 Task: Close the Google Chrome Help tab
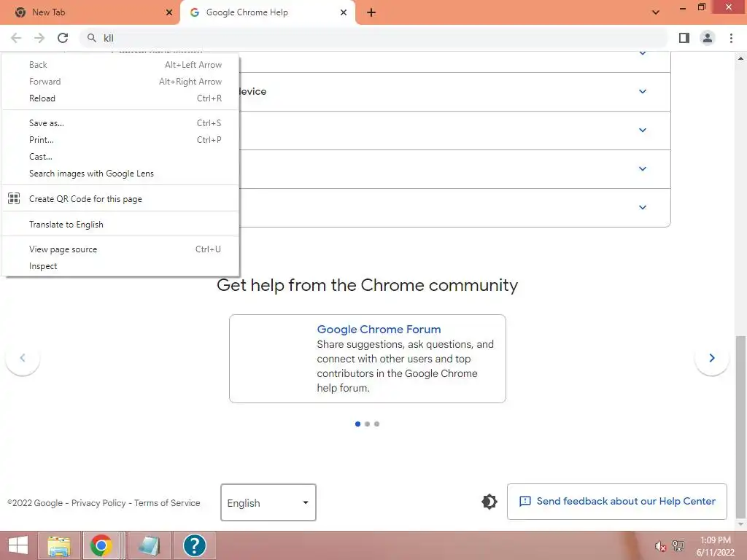pyautogui.click(x=344, y=12)
